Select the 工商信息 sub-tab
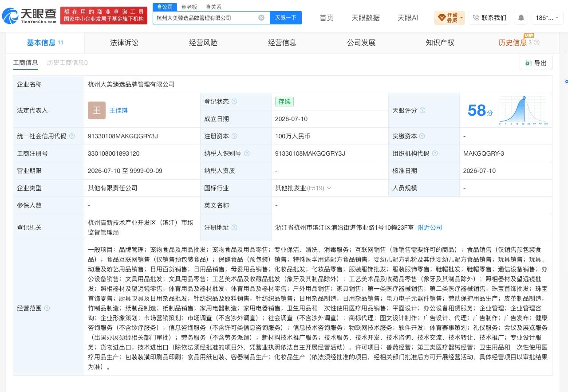The width and height of the screenshot is (568, 392). (25, 63)
